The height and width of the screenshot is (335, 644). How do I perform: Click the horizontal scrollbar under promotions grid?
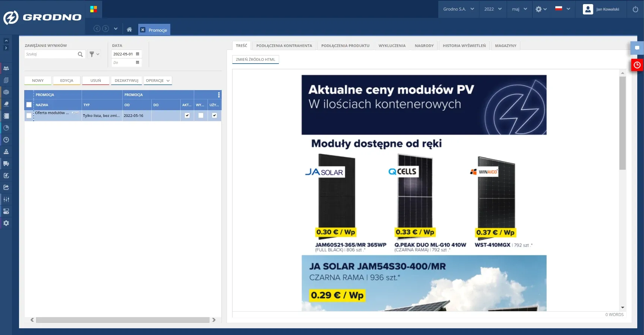tap(123, 320)
